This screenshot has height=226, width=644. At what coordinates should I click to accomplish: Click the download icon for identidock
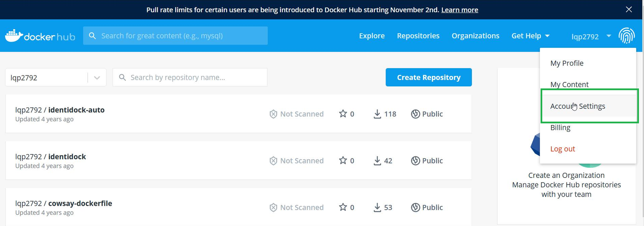[x=377, y=161]
